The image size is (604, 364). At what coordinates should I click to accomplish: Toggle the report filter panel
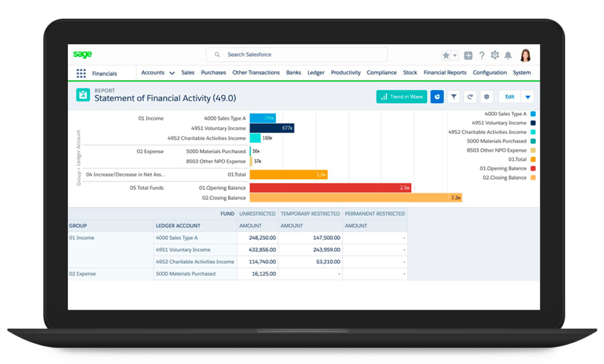click(x=454, y=97)
